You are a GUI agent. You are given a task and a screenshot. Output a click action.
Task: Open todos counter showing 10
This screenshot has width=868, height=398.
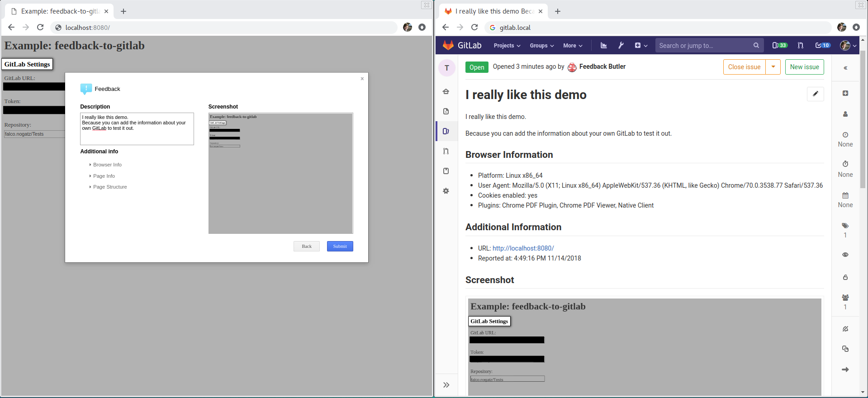[823, 45]
